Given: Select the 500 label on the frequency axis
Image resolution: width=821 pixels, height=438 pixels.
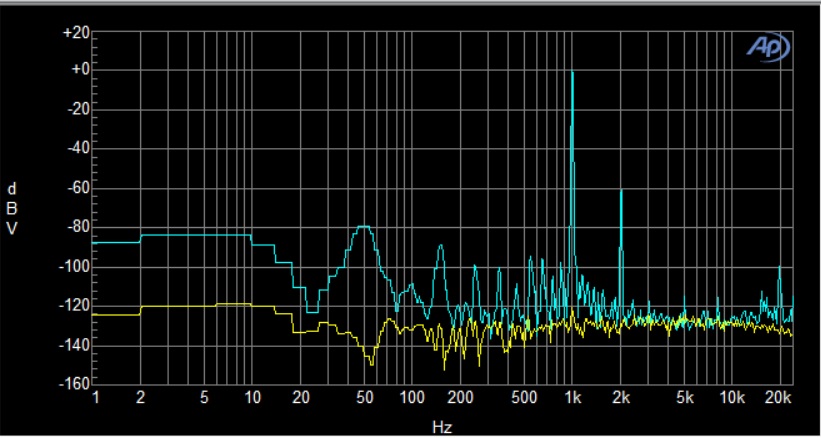Looking at the screenshot, I should tap(525, 398).
